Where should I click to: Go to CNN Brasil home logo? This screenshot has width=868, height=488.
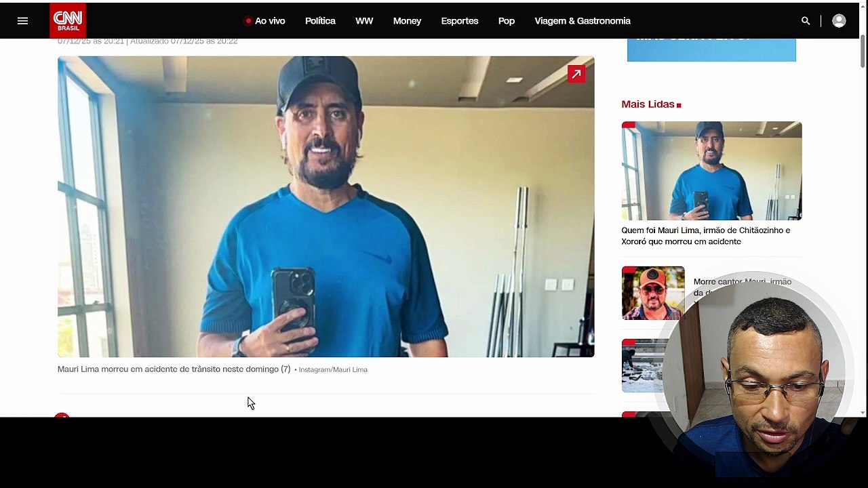tap(68, 20)
